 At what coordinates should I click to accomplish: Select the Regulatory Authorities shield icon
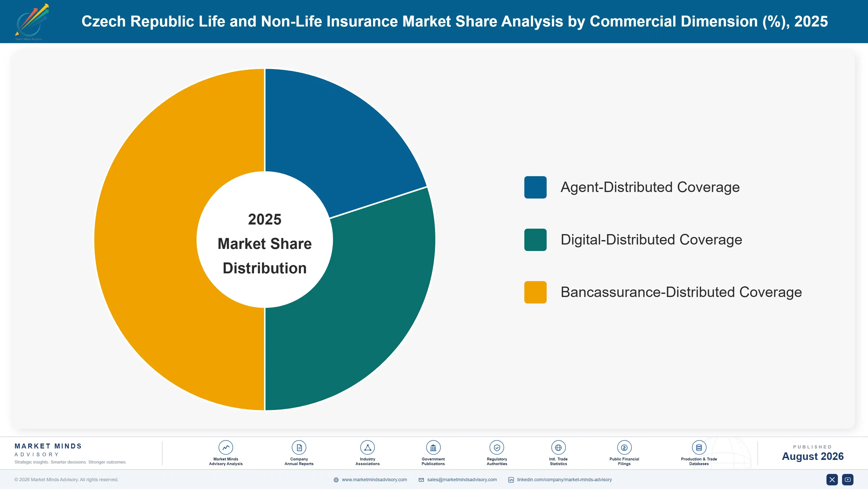click(x=497, y=447)
